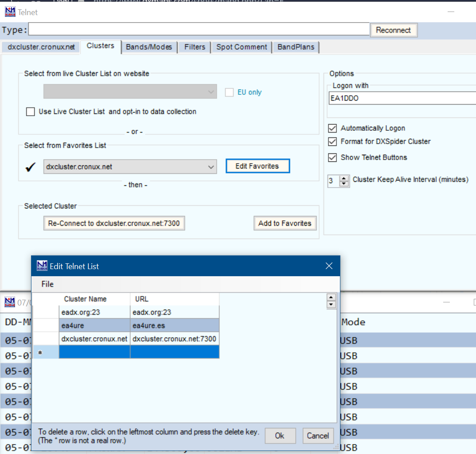
Task: Confirm the Telnet list with Ok
Action: 280,436
